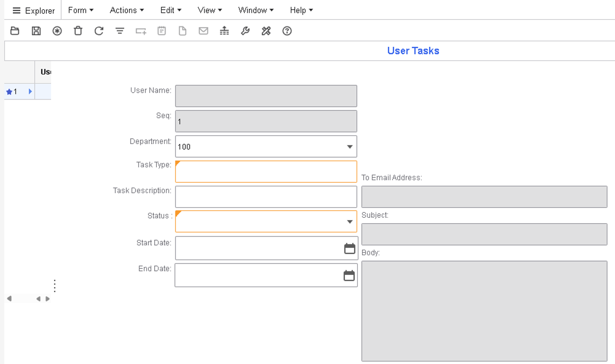Click the Task Description input field
Image resolution: width=615 pixels, height=364 pixels.
tap(266, 197)
